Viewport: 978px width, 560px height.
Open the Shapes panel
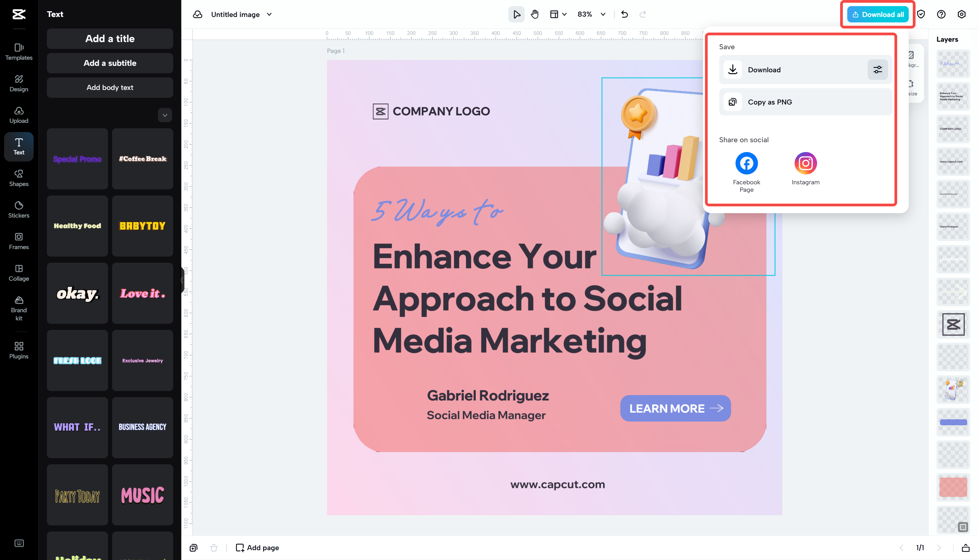pos(18,178)
